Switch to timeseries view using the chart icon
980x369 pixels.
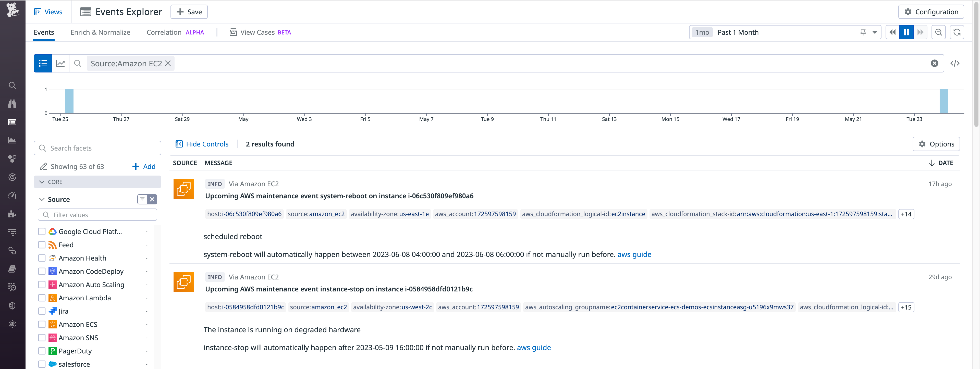[60, 63]
